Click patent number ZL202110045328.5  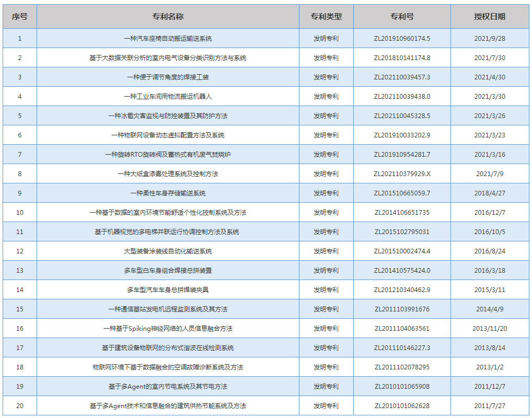click(x=402, y=116)
